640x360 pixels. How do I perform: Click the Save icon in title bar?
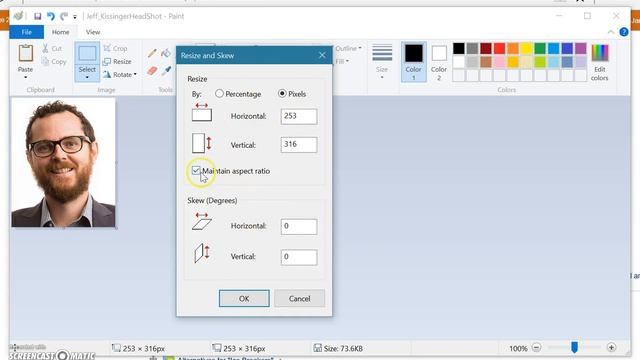38,16
